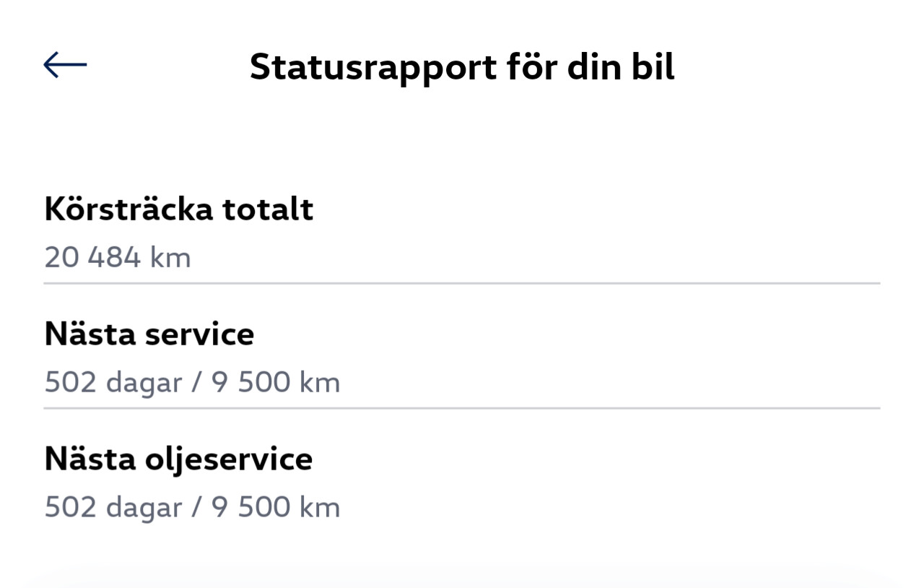
Task: Tap "9 500 km" under Nästa oljeservice
Action: click(275, 507)
